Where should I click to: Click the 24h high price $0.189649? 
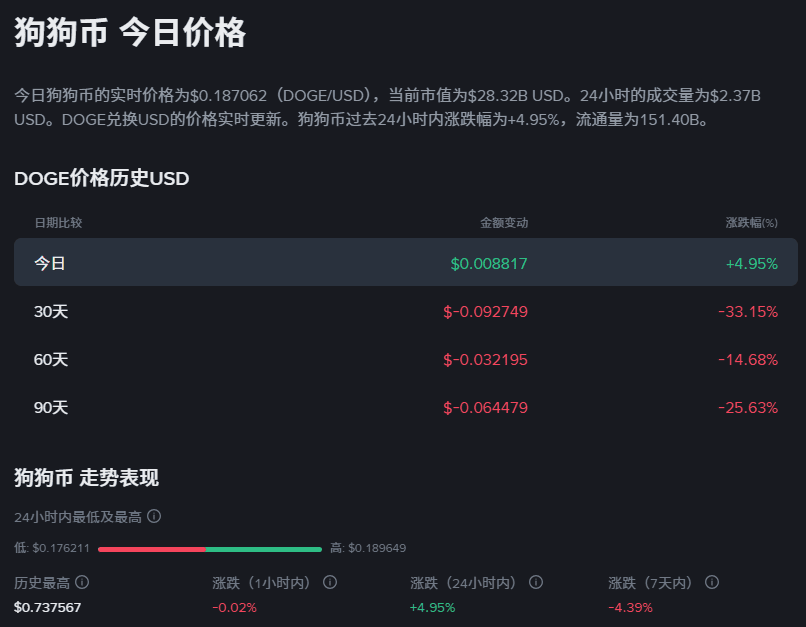coord(376,548)
